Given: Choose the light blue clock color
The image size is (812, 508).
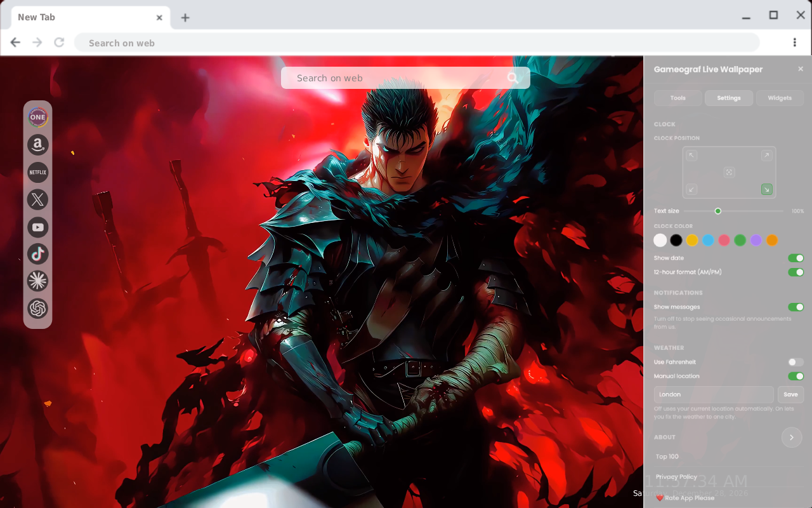Looking at the screenshot, I should click(708, 240).
